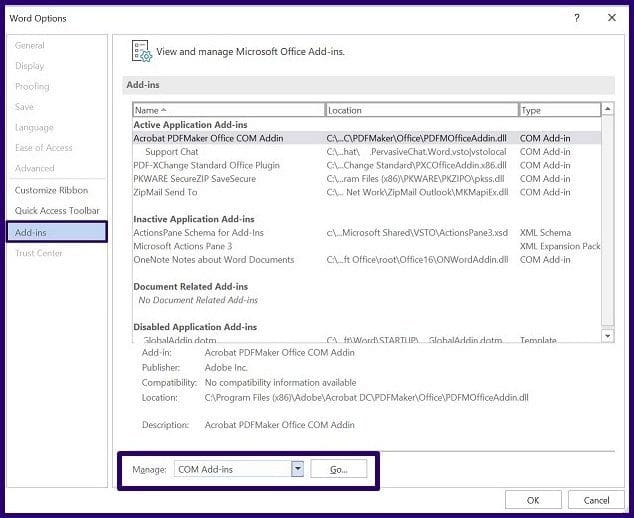634x518 pixels.
Task: Open the Help question mark icon
Action: 577,18
